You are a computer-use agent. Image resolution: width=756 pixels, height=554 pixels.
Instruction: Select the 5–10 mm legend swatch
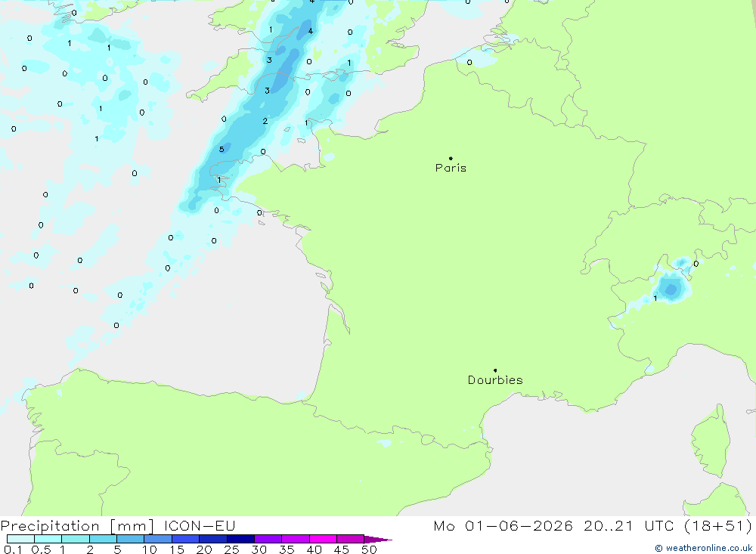coord(131,539)
